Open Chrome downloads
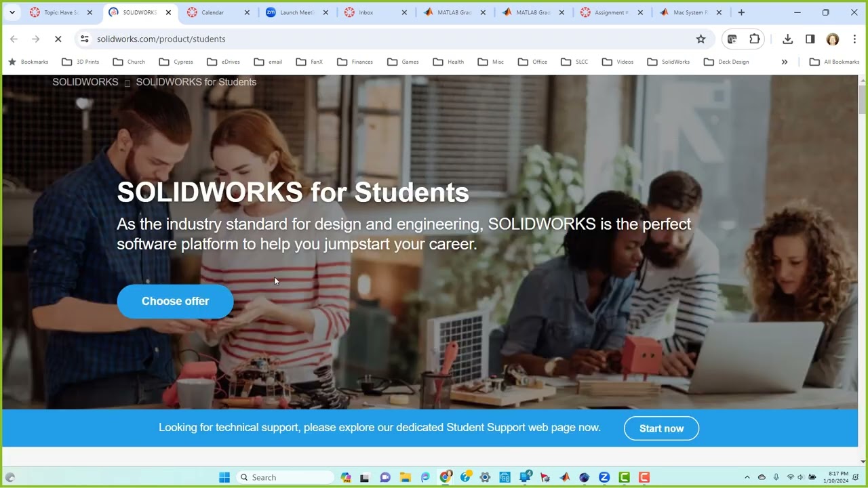The width and height of the screenshot is (868, 488). 787,39
